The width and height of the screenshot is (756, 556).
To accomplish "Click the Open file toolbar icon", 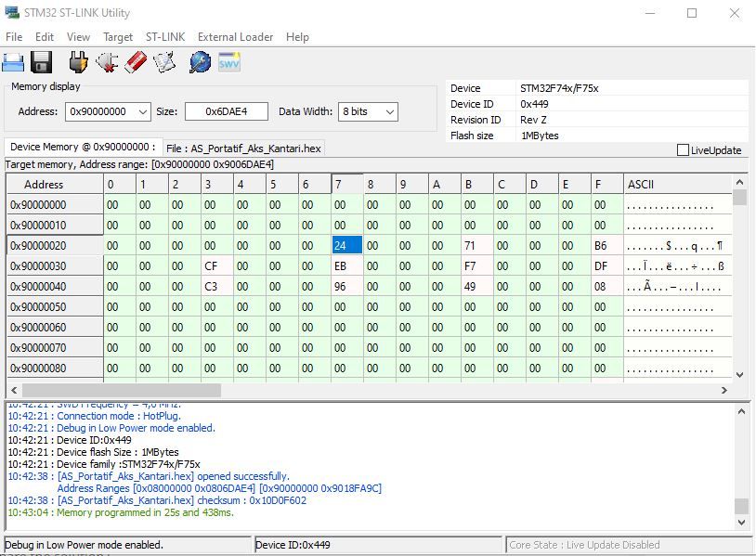I will 13,62.
